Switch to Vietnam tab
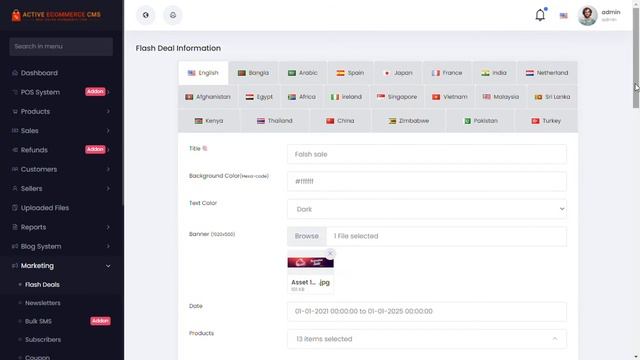640x360 pixels. pyautogui.click(x=450, y=97)
